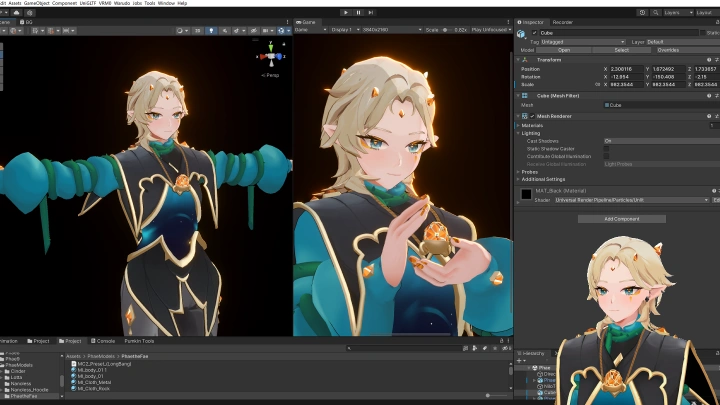Open the Undo History clock icon
The image size is (720, 405).
642,13
